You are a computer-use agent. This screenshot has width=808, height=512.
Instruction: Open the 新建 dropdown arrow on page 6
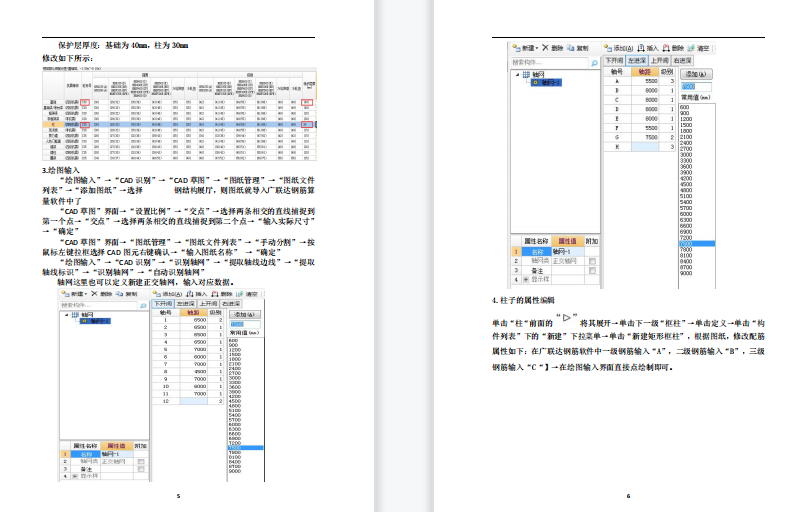[x=536, y=48]
